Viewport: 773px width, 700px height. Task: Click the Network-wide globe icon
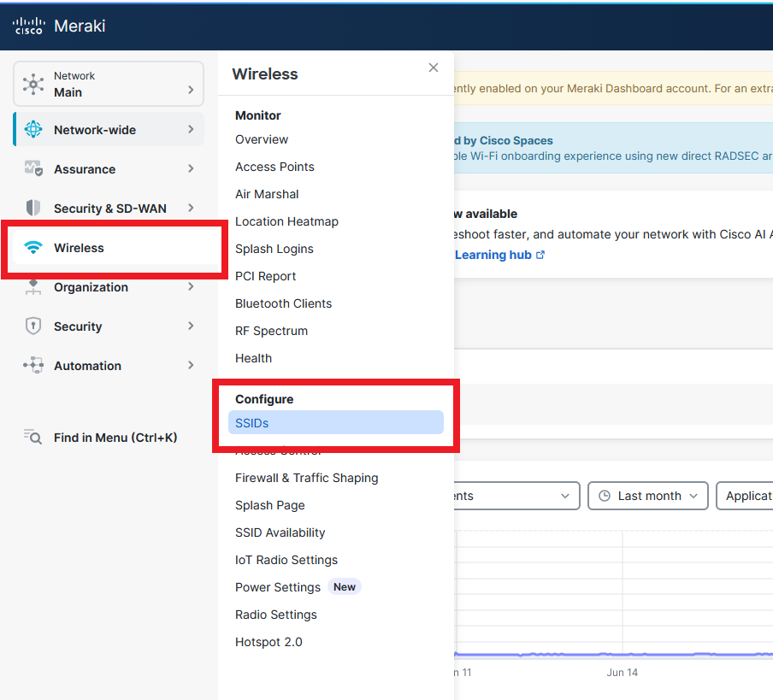point(33,130)
